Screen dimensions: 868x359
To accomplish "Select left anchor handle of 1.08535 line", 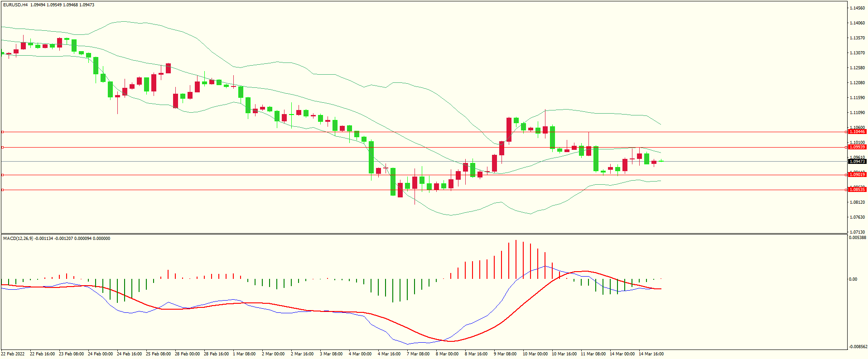I will (x=2, y=190).
